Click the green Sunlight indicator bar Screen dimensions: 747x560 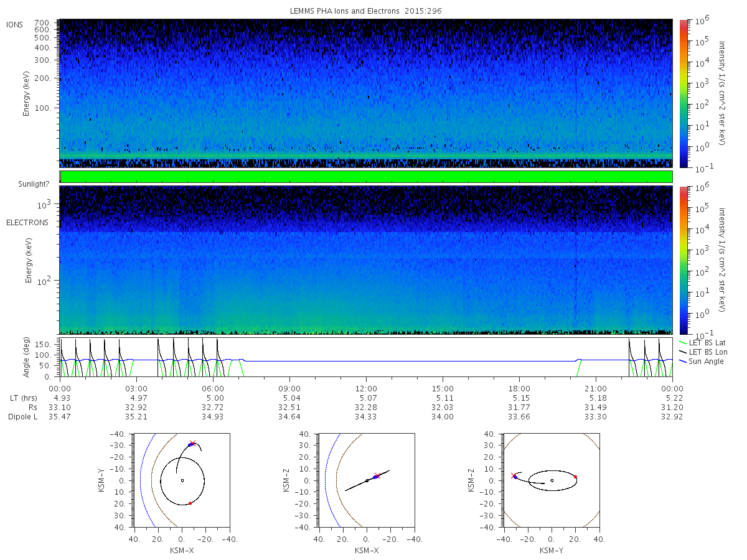click(x=366, y=177)
